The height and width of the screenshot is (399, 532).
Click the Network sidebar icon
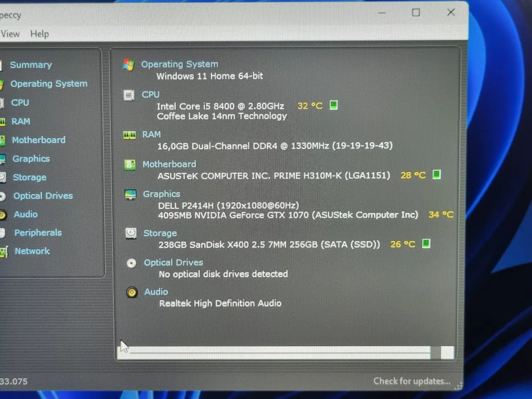[4, 252]
